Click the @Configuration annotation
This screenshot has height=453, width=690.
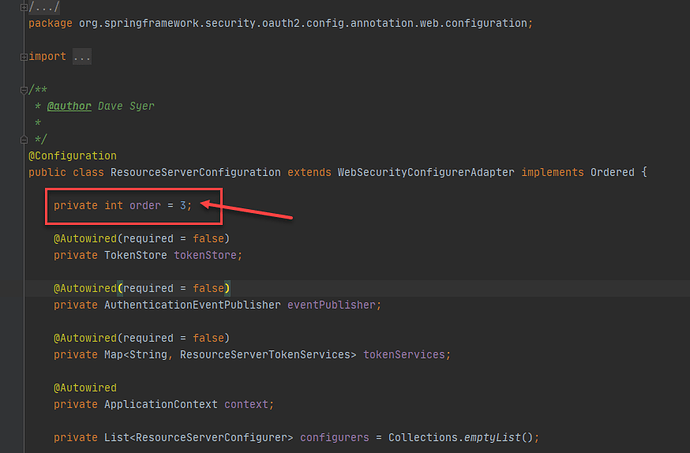coord(73,156)
